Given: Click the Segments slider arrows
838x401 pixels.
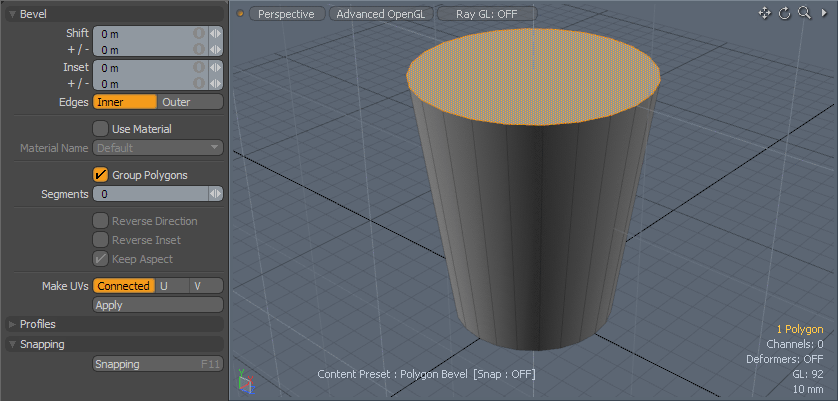Looking at the screenshot, I should pos(215,193).
